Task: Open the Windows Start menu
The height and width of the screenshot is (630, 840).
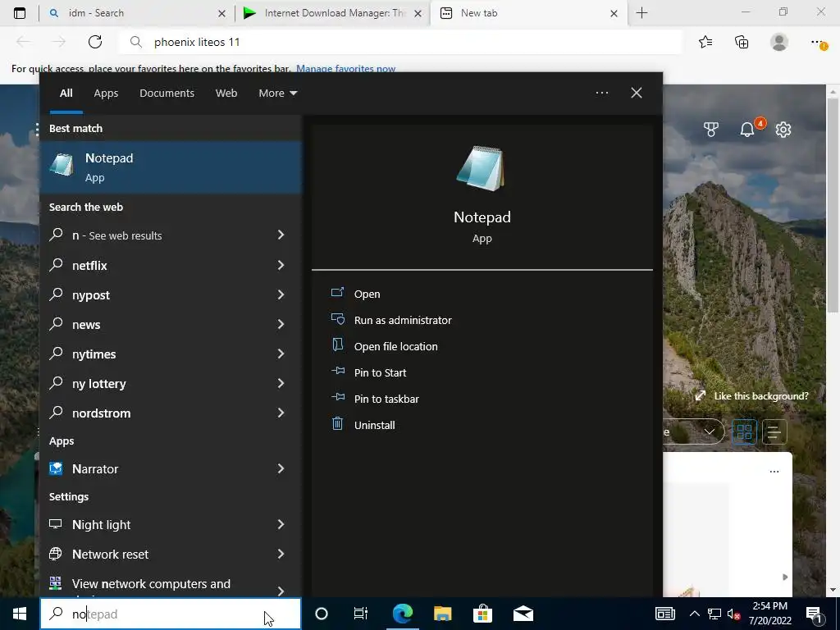Action: pos(20,614)
